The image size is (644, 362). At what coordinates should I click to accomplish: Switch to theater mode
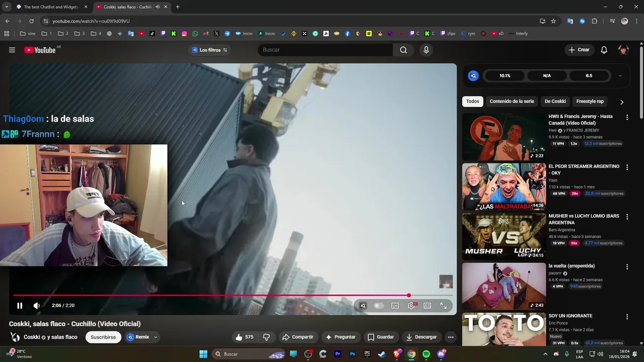click(427, 306)
